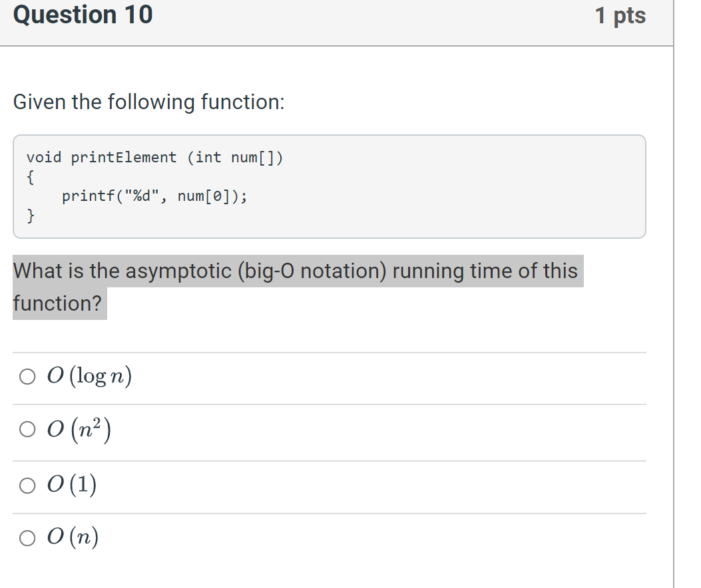
Task: Click the 1 pts score label
Action: click(x=620, y=15)
